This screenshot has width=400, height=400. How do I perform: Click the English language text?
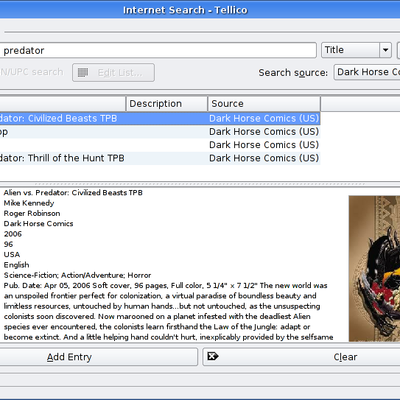click(x=16, y=265)
